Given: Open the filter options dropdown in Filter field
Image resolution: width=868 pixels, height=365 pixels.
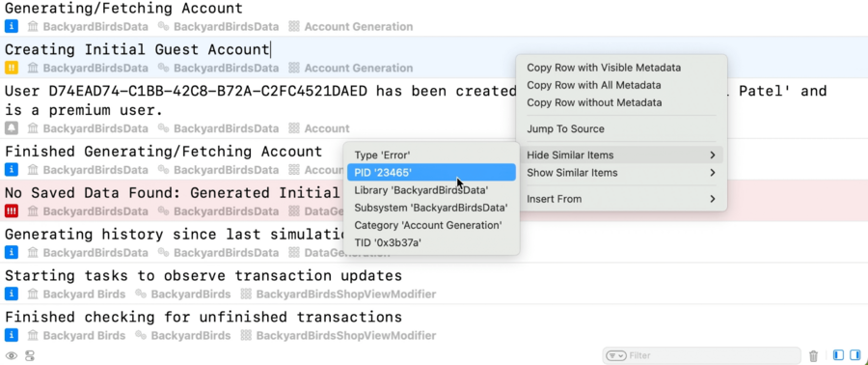Looking at the screenshot, I should click(616, 355).
